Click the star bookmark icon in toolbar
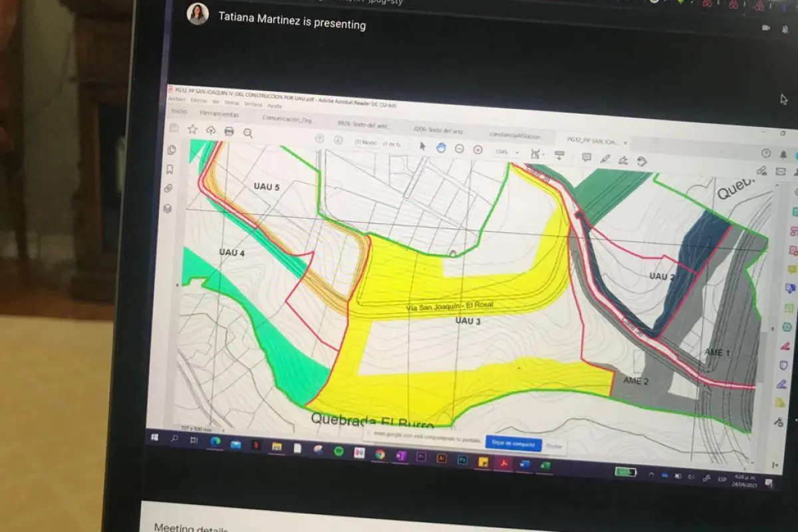Image resolution: width=798 pixels, height=532 pixels. pos(192,129)
